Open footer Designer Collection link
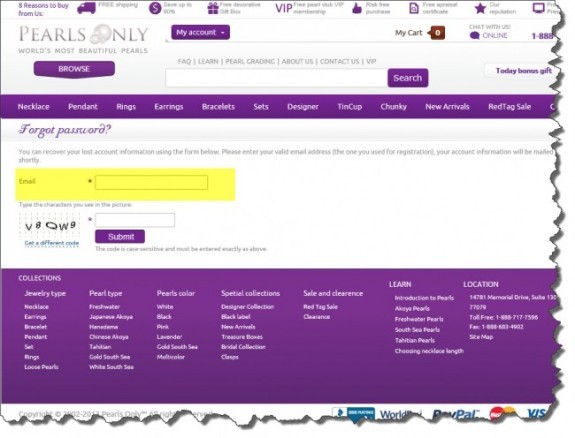575x438 pixels. click(x=248, y=307)
